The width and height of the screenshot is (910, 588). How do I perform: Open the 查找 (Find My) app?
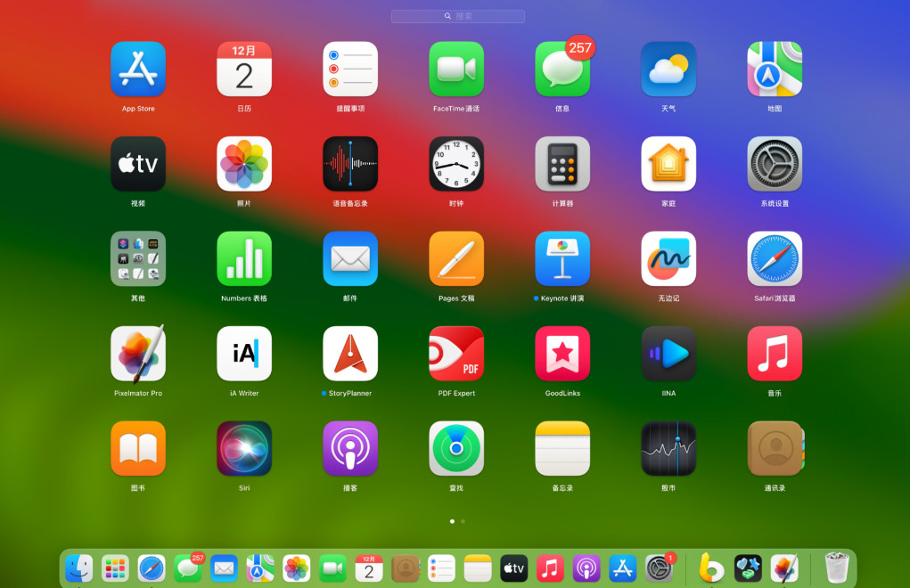point(456,449)
